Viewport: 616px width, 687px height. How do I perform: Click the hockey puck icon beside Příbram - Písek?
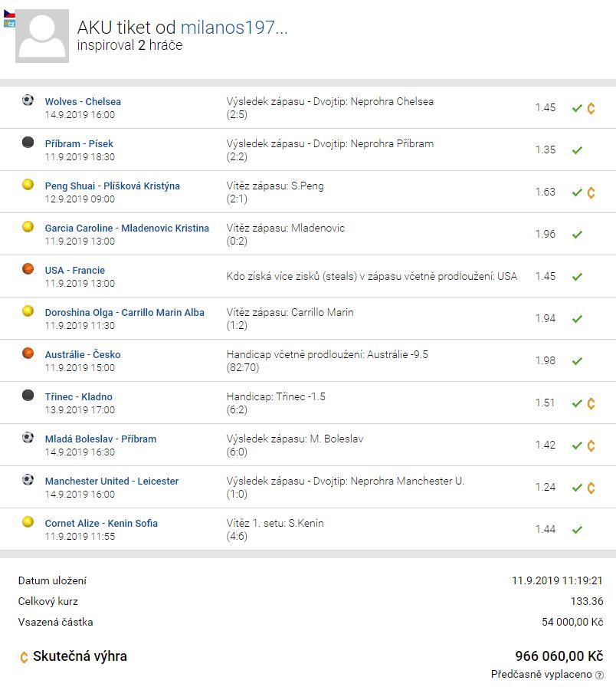pyautogui.click(x=28, y=143)
